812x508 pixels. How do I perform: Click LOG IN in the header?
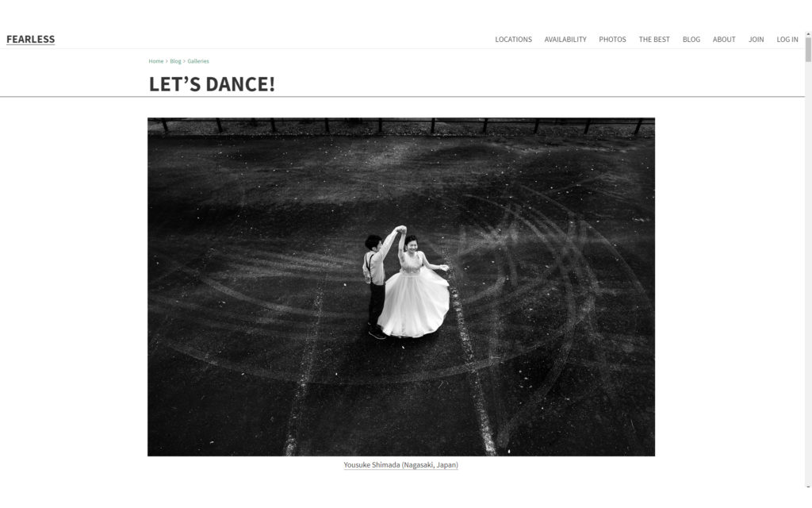coord(787,40)
